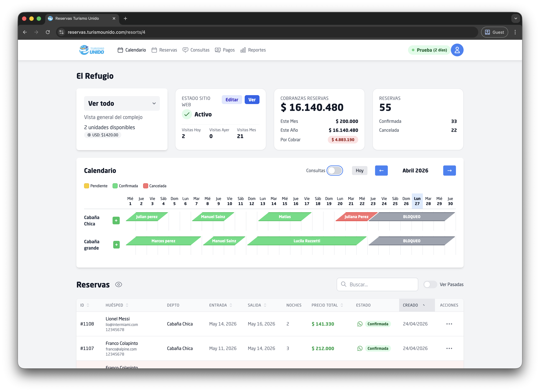
Task: Select the Reservas Turismo Unido browser tab
Action: point(82,18)
